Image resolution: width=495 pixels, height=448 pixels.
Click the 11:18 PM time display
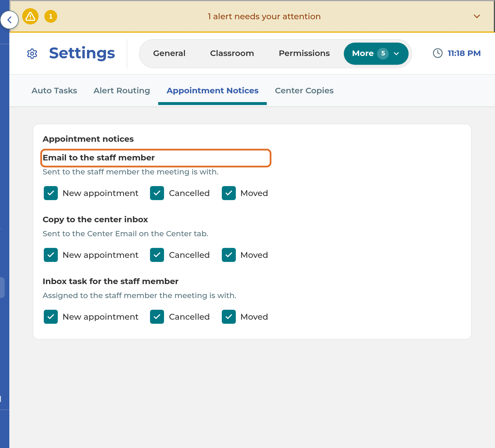(x=464, y=53)
